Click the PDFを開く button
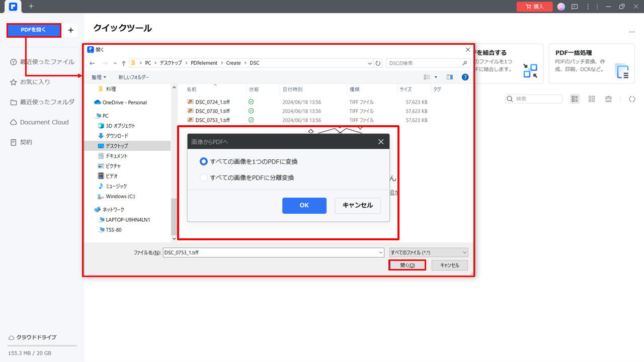 (34, 30)
